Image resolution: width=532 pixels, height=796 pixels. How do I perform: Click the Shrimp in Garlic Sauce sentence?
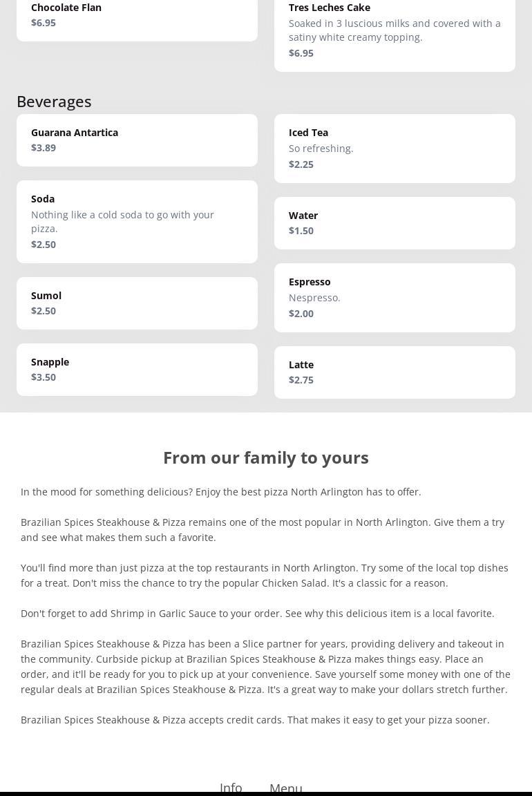tap(258, 614)
